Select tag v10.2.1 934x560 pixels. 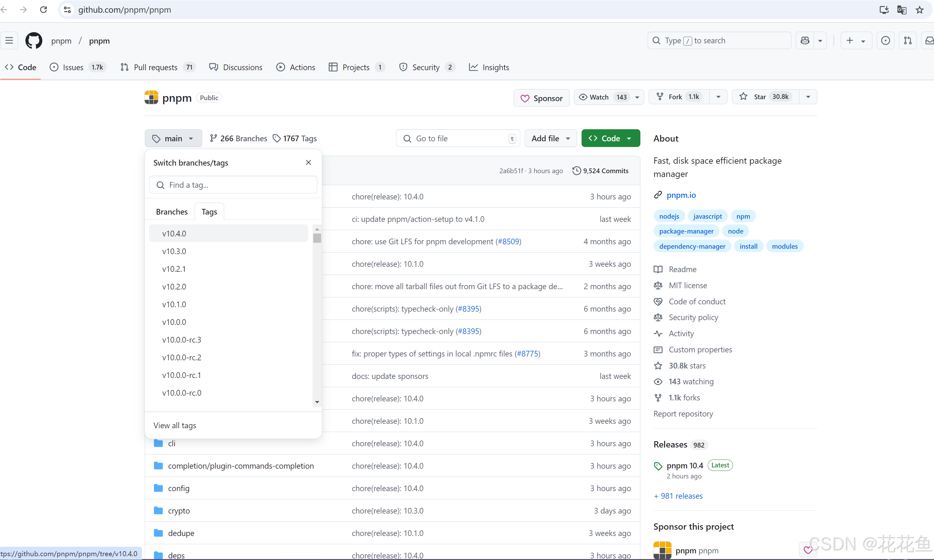(x=229, y=269)
